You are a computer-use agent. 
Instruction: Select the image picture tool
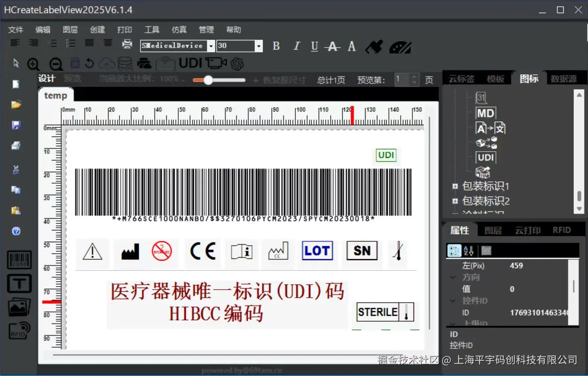tap(19, 307)
